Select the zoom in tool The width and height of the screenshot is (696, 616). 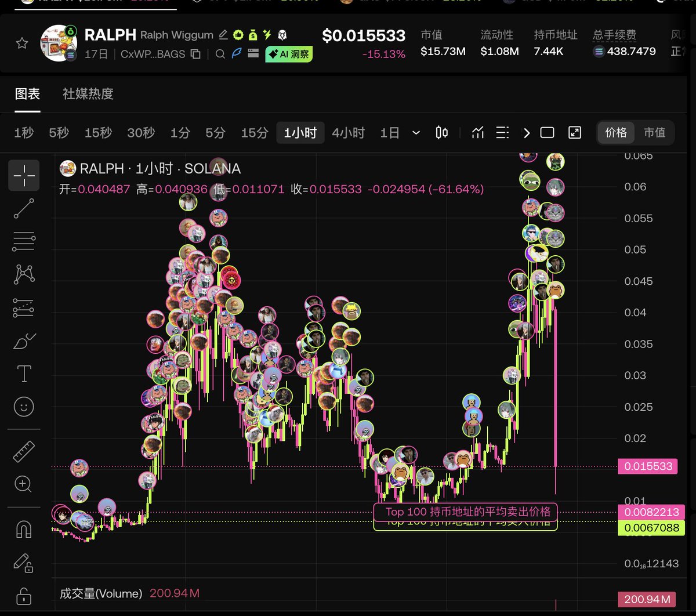(x=24, y=484)
